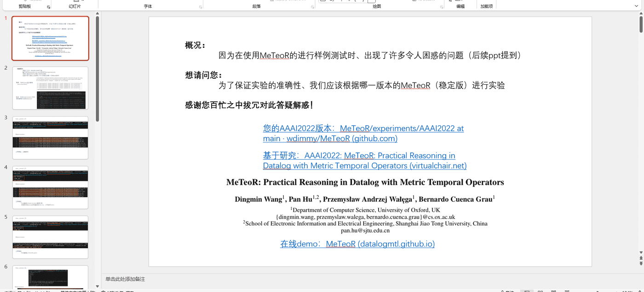Open the 在线demo datalogmtl.github.io link

(x=357, y=244)
